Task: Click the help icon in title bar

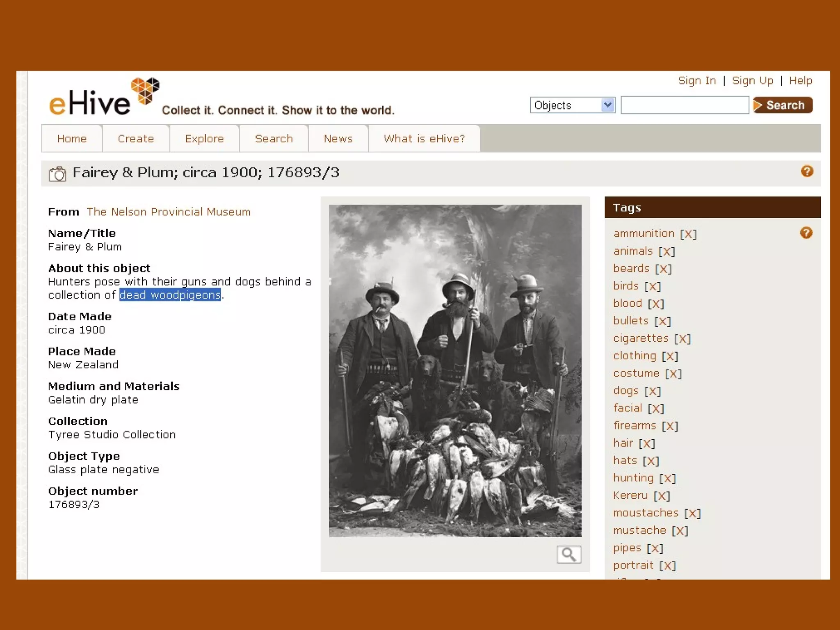Action: tap(807, 171)
